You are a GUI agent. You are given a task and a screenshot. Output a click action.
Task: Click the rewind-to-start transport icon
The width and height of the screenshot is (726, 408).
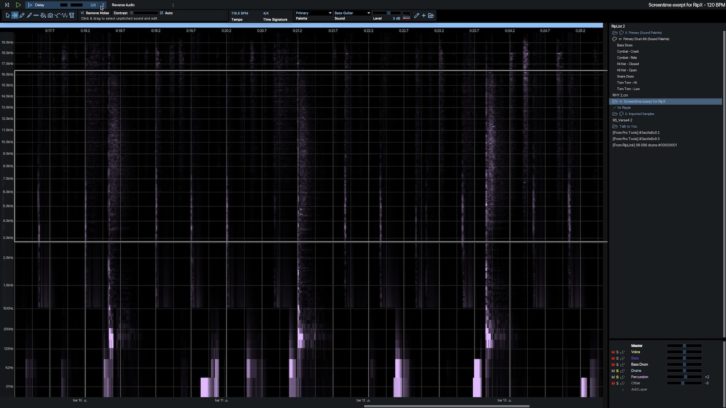pyautogui.click(x=7, y=5)
